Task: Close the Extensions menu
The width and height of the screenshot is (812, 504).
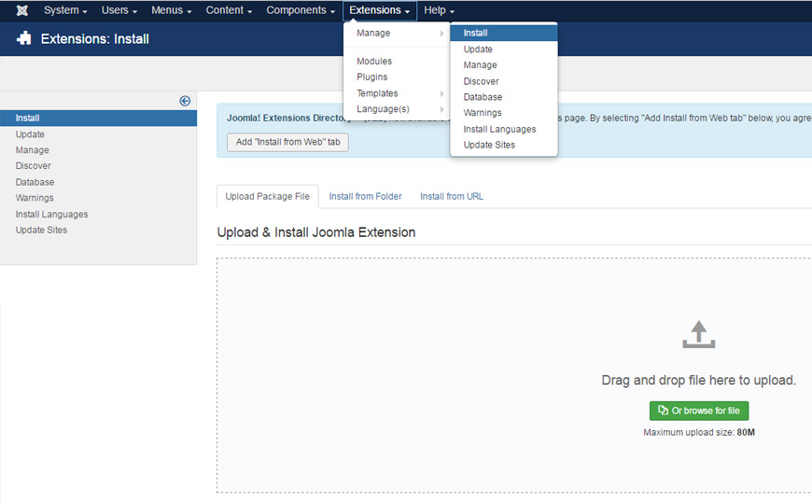Action: click(x=380, y=10)
